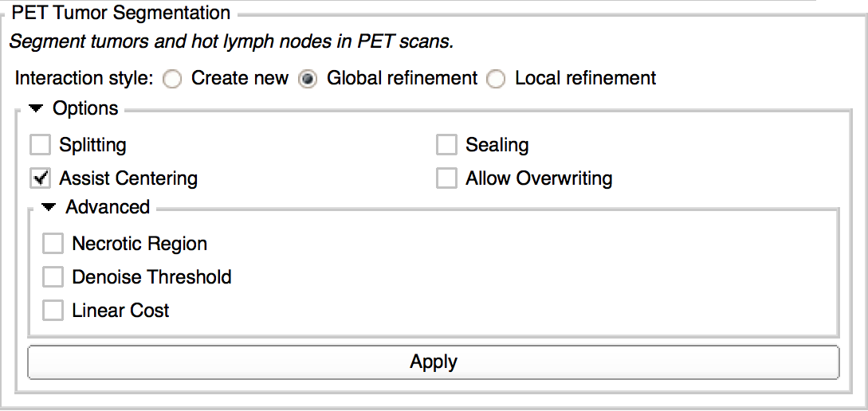Switch interaction style to Local refinement
Screen dimensions: 868x411
coord(496,79)
